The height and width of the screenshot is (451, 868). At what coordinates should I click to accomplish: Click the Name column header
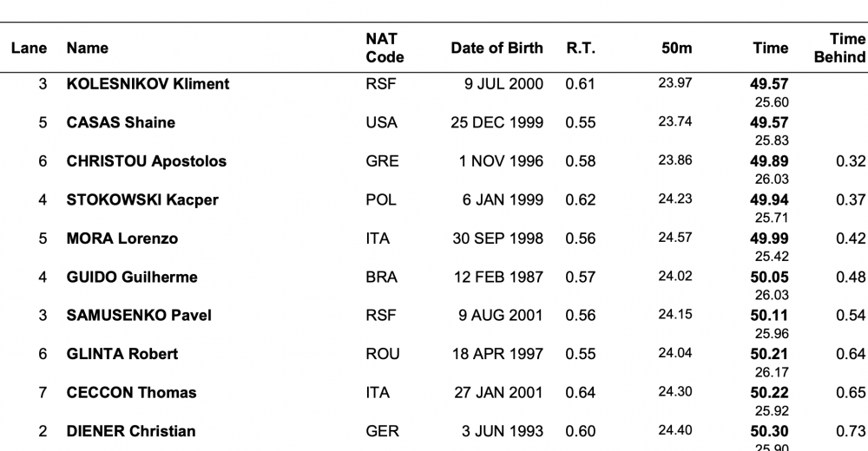click(88, 49)
